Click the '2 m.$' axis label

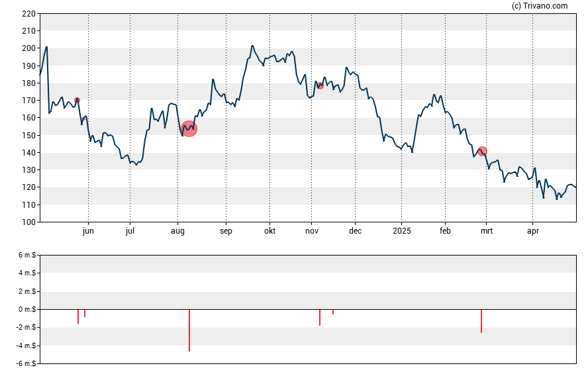tap(27, 291)
